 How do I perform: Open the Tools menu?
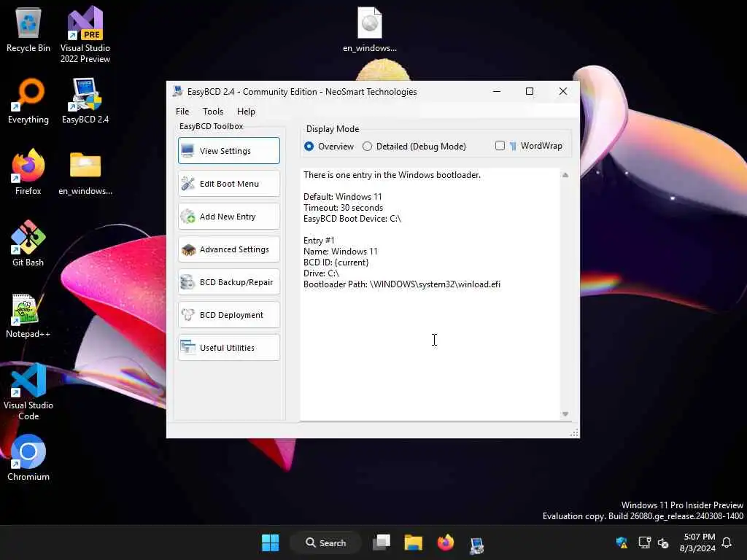[213, 112]
